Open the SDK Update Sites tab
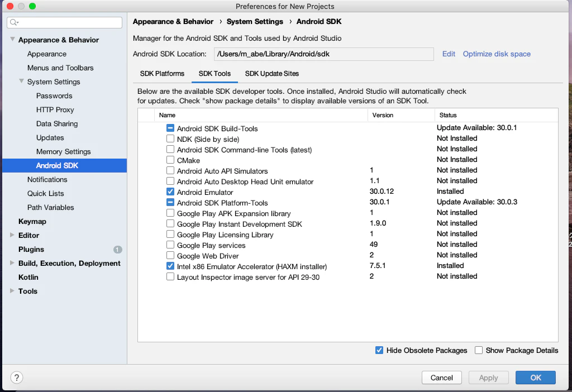This screenshot has width=572, height=392. (272, 74)
